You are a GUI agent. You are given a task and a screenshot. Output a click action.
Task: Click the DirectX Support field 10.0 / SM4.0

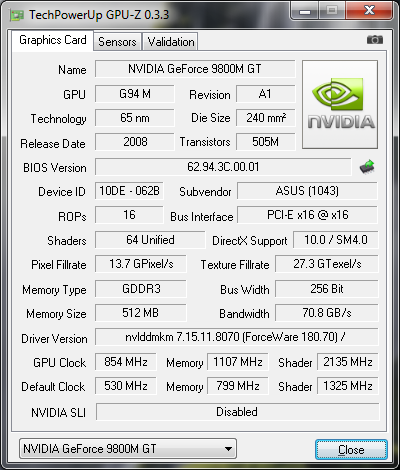(x=336, y=240)
